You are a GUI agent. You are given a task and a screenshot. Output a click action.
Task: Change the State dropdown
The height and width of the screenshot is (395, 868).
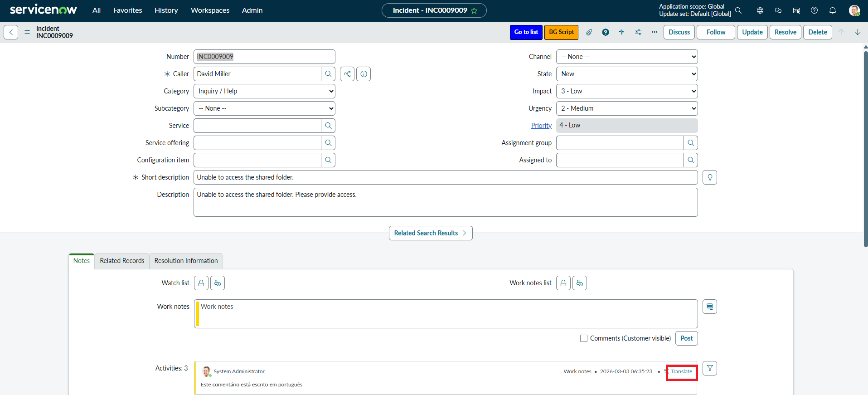tap(627, 74)
